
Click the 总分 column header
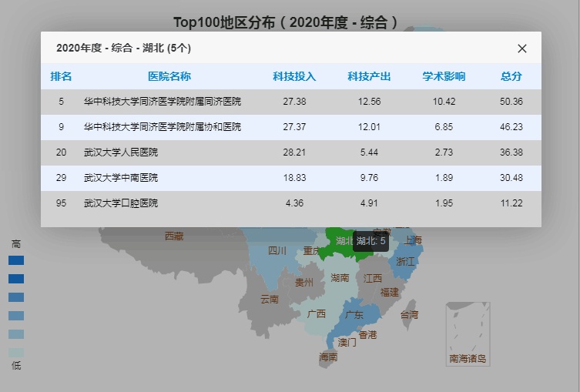(511, 76)
